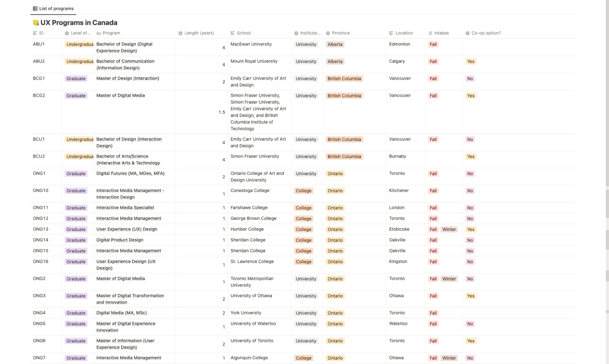Open the Level of... column header menu

point(78,33)
